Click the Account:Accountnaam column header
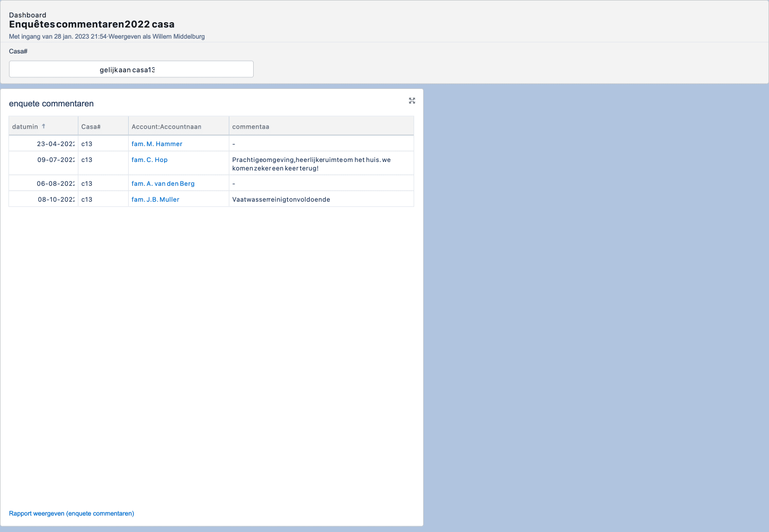Screen dimensions: 769x532 [x=179, y=127]
